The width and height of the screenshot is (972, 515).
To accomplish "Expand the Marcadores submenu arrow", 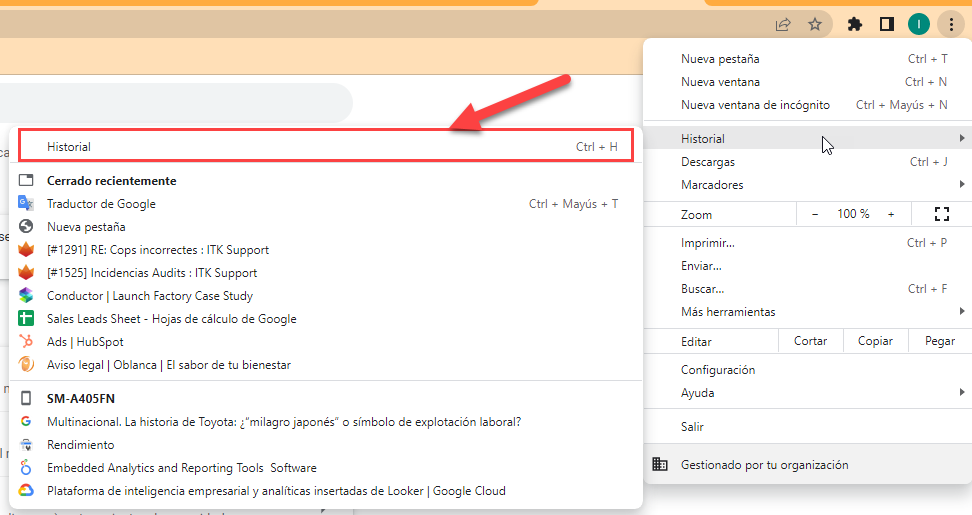I will tap(961, 184).
